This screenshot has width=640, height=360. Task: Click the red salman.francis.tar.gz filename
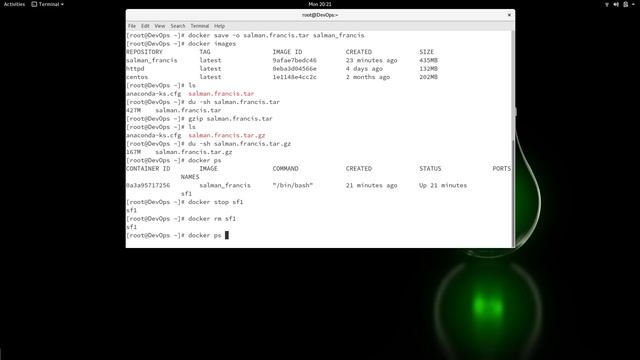pos(227,135)
